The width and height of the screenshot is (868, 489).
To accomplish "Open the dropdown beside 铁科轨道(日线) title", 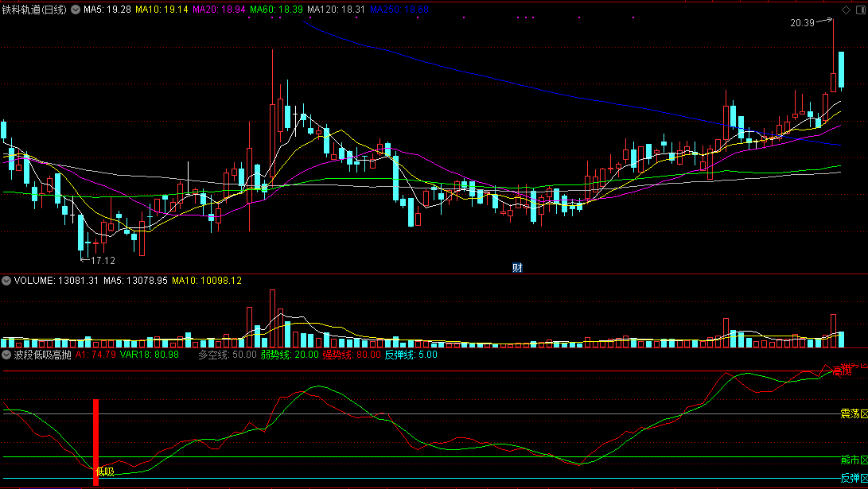I will click(76, 10).
